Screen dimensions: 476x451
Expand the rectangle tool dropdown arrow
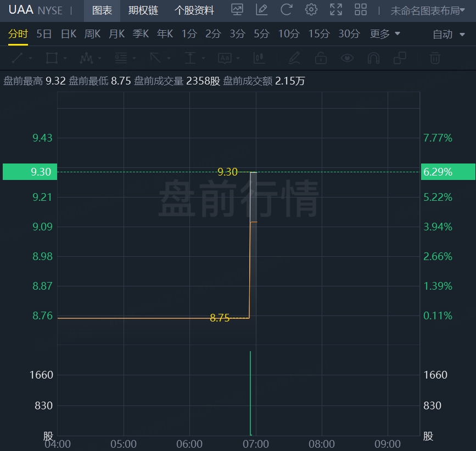click(x=65, y=58)
